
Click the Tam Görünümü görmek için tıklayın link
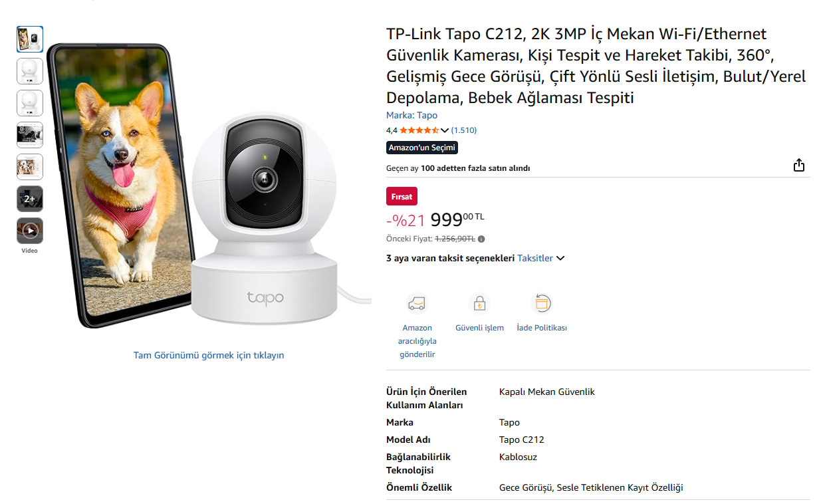(x=209, y=355)
